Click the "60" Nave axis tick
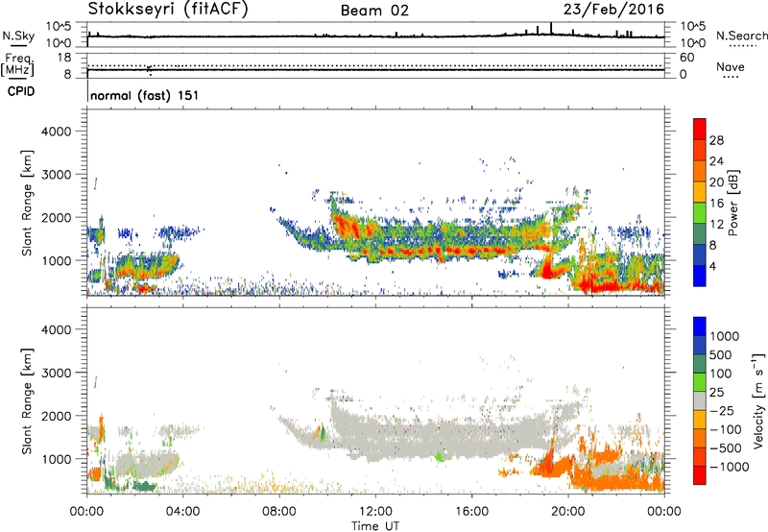Viewport: 768px width, 532px height. coord(686,58)
